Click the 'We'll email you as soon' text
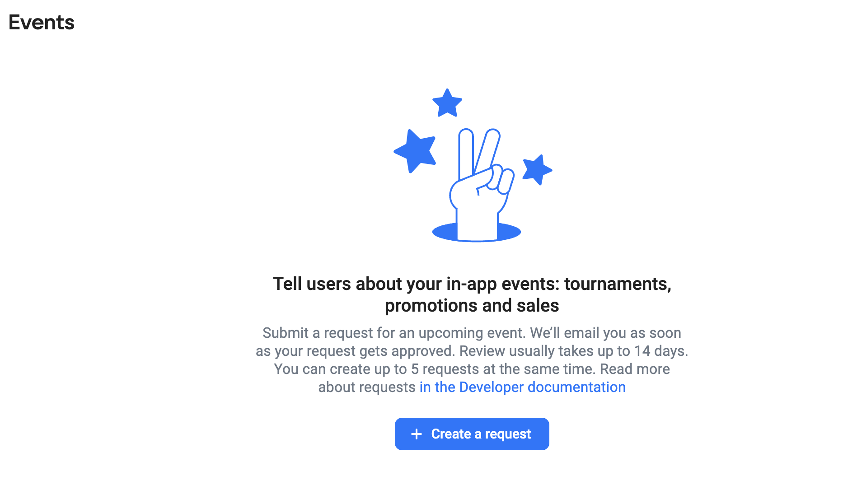 click(x=605, y=333)
